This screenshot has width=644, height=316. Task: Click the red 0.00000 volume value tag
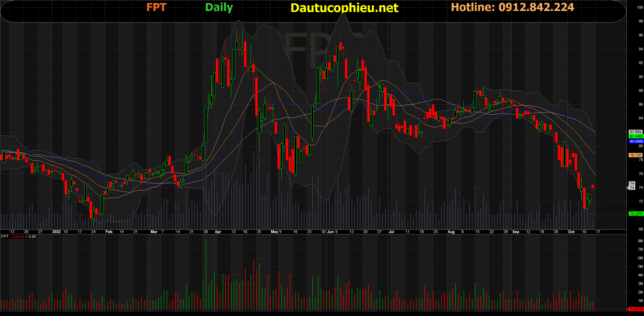(636, 309)
